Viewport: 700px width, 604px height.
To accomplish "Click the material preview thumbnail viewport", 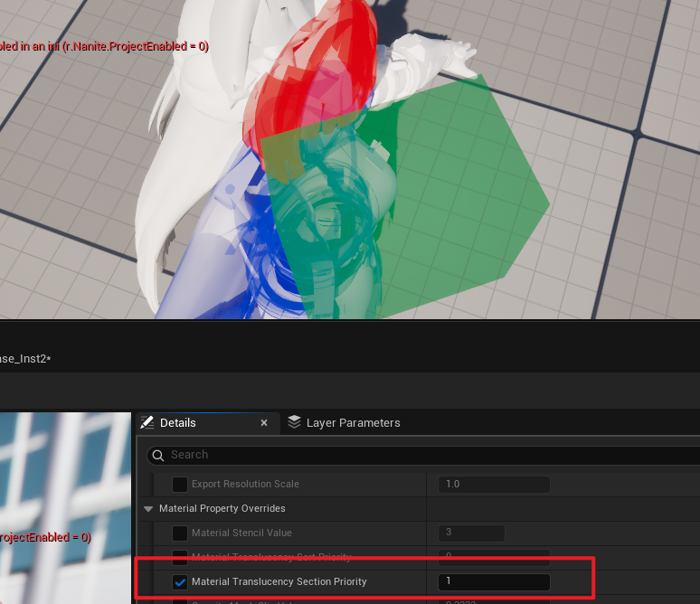I will 65,506.
